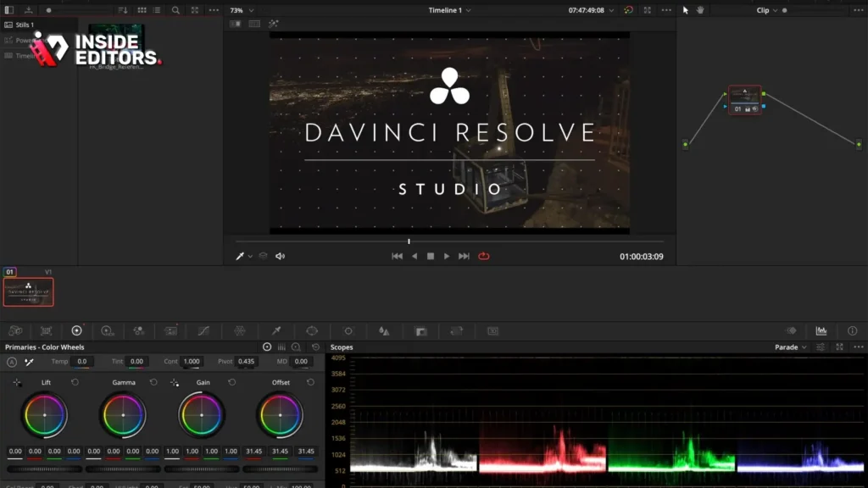Jump to the first frame
The height and width of the screenshot is (488, 868).
397,256
